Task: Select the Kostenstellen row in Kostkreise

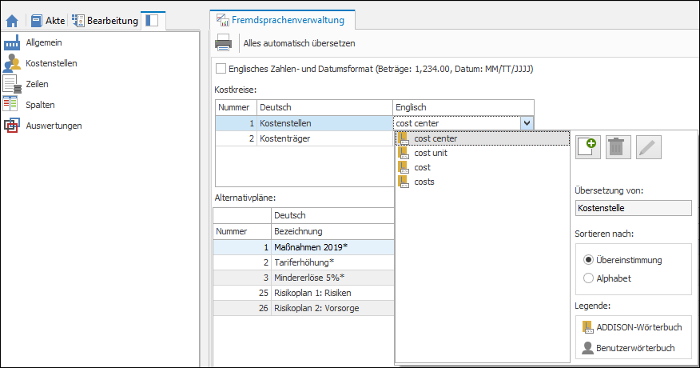Action: pos(304,123)
